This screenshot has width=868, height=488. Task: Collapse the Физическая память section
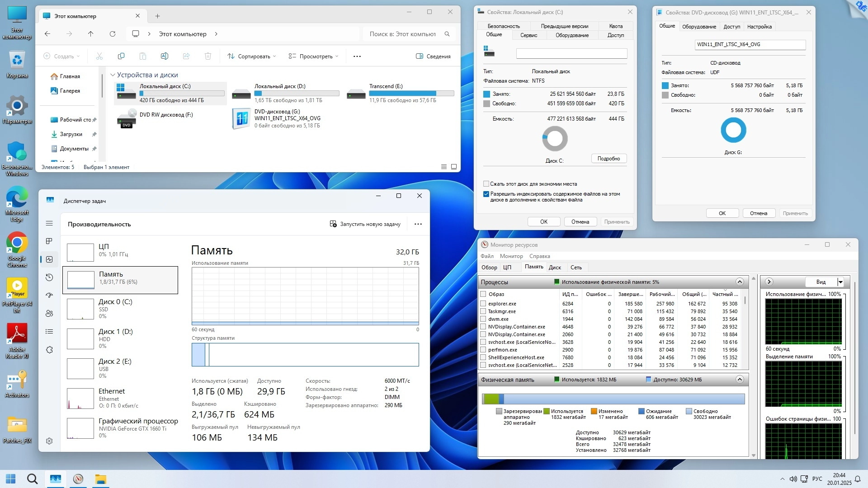point(740,380)
